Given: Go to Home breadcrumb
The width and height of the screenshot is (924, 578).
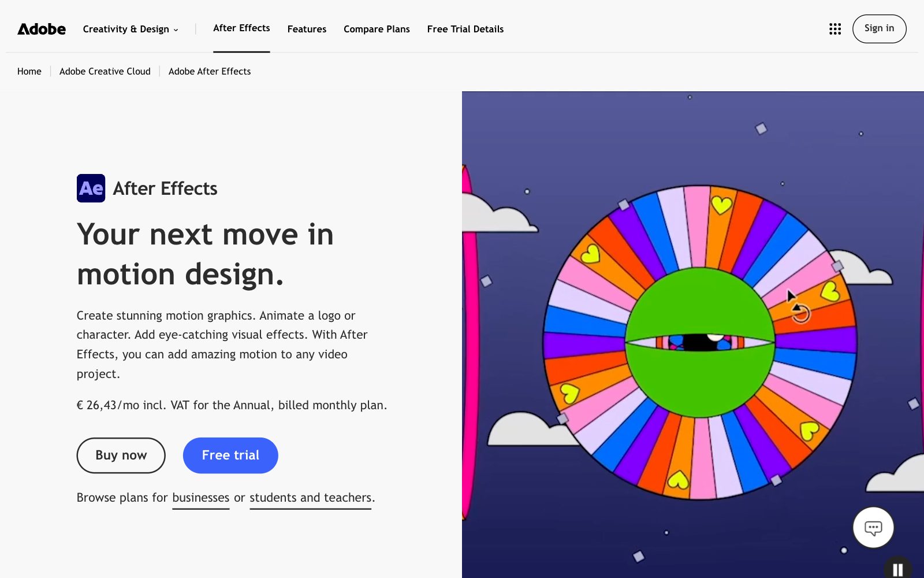Looking at the screenshot, I should pyautogui.click(x=29, y=71).
